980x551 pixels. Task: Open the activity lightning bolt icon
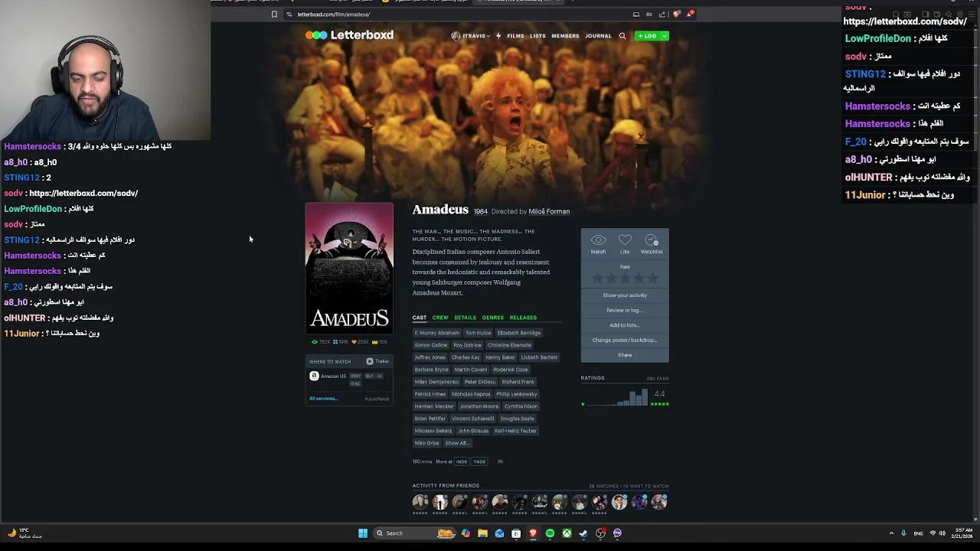coord(498,36)
